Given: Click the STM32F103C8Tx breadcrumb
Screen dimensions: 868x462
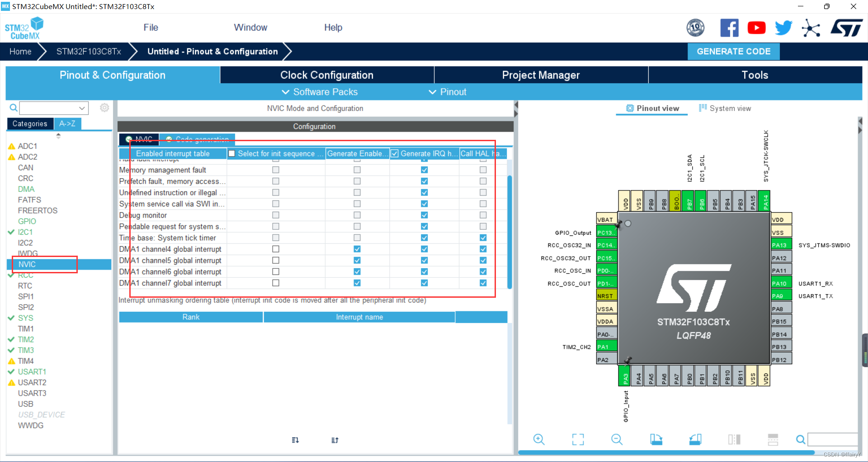Looking at the screenshot, I should 89,52.
